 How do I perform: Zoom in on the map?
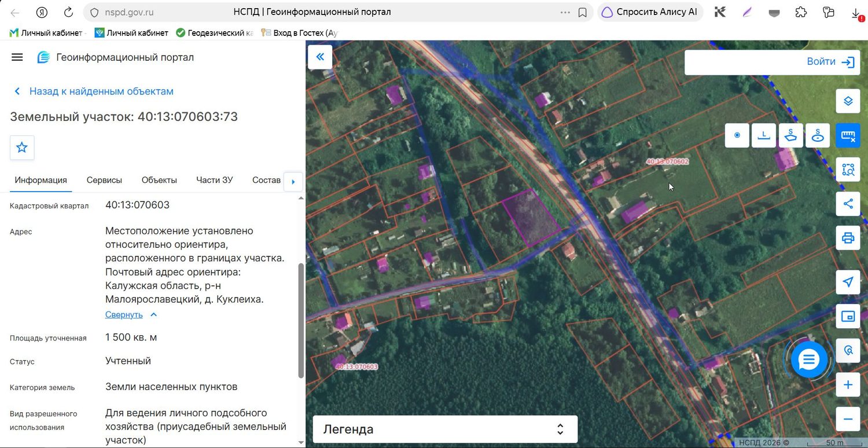click(x=848, y=385)
